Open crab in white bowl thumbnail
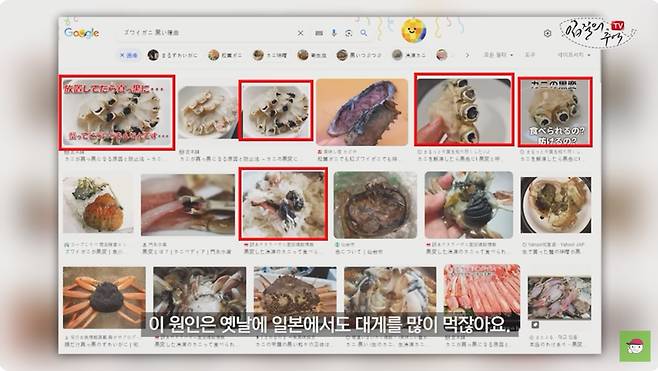658x371 pixels. tap(556, 205)
